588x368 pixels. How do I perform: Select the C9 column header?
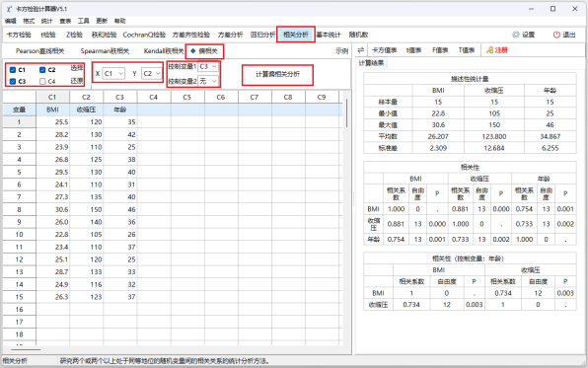tap(322, 97)
